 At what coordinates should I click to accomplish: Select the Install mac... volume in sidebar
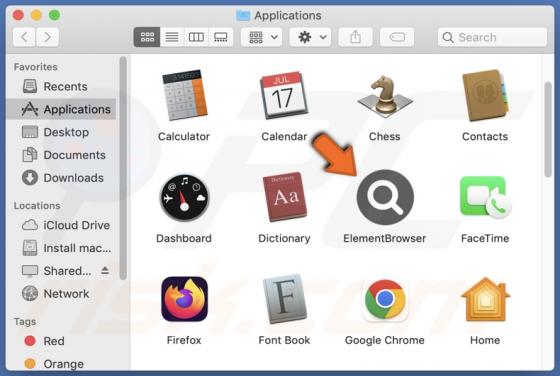pos(61,248)
